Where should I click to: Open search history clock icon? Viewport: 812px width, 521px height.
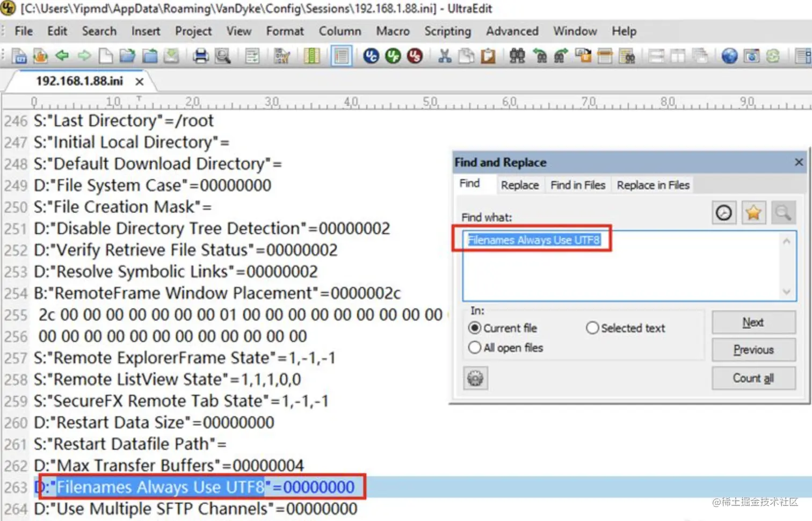[x=724, y=213]
